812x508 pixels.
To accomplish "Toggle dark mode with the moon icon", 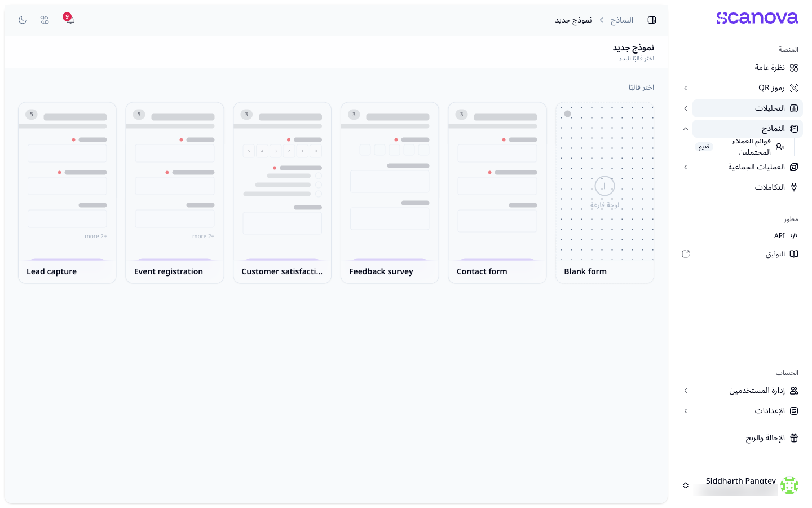I will point(23,20).
